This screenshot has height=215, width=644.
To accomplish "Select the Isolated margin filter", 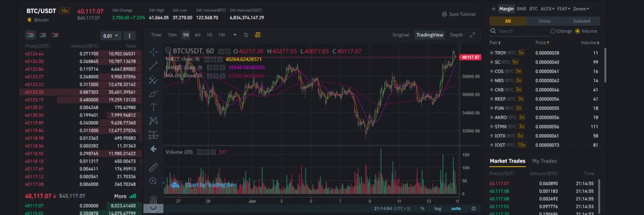I will [582, 21].
